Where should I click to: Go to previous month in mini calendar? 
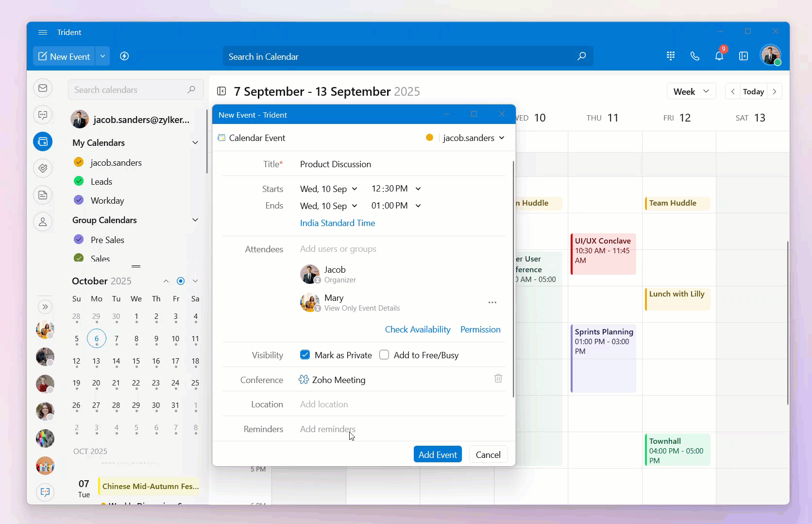click(166, 281)
